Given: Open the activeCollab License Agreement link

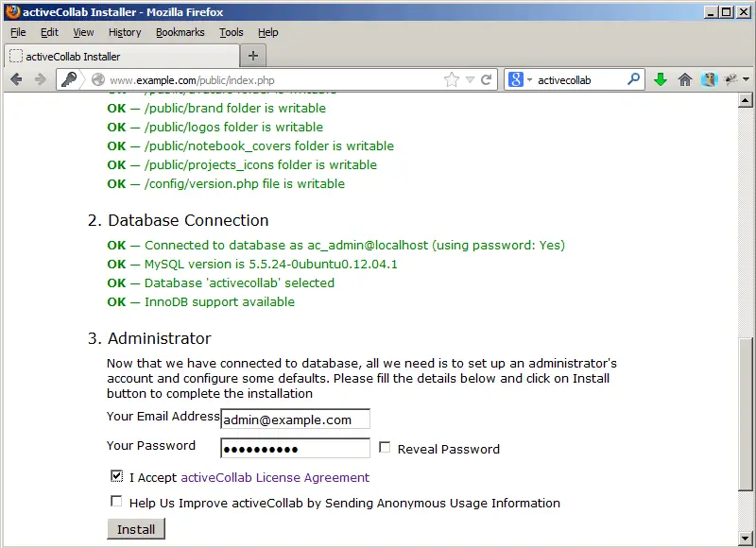Looking at the screenshot, I should coord(275,477).
